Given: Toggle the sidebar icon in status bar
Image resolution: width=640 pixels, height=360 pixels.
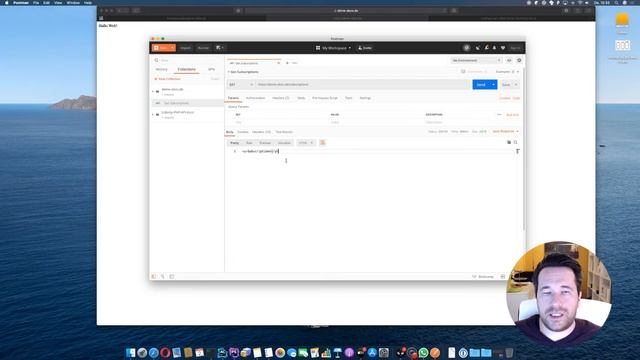Looking at the screenshot, I should tap(154, 277).
